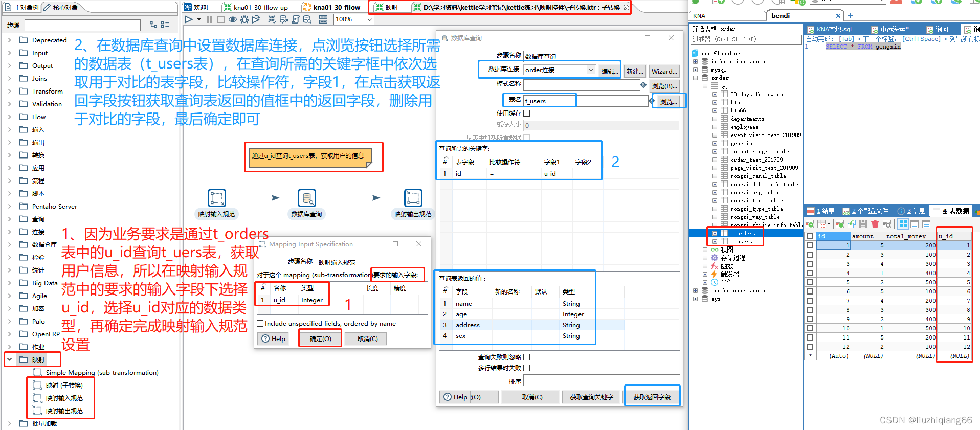Toggle the 使用缓存 checkbox
Image resolution: width=980 pixels, height=430 pixels.
[527, 113]
